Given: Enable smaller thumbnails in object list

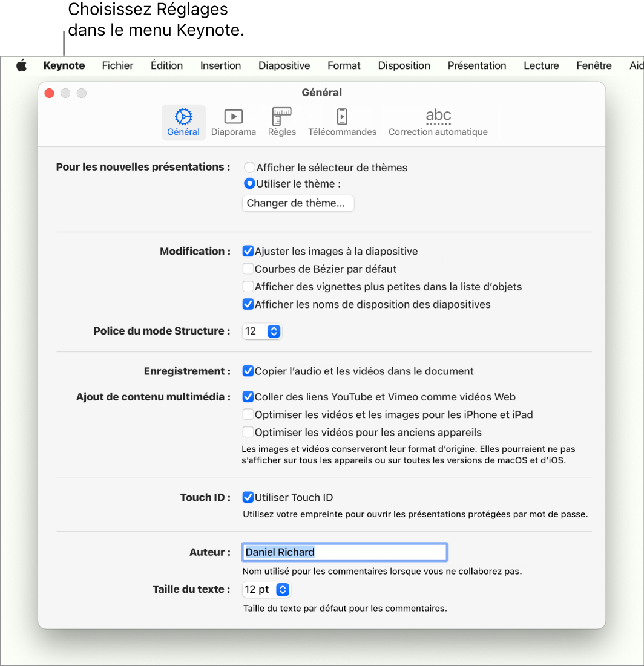Looking at the screenshot, I should click(248, 287).
